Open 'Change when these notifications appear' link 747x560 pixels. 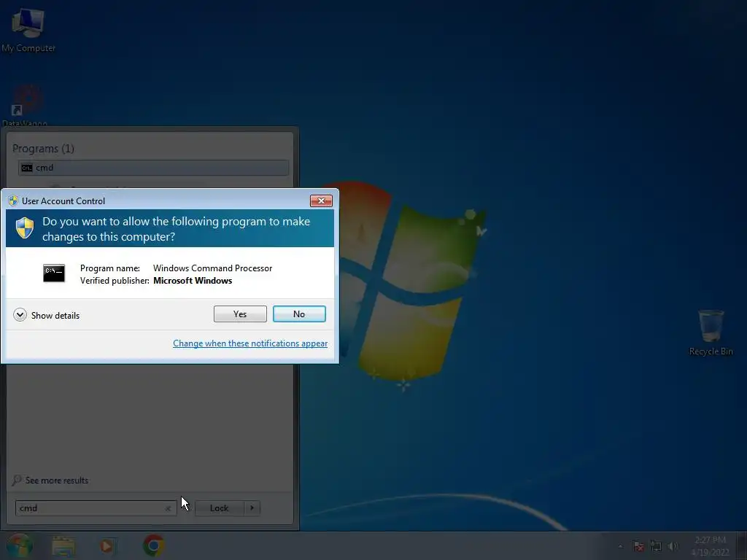click(x=250, y=343)
